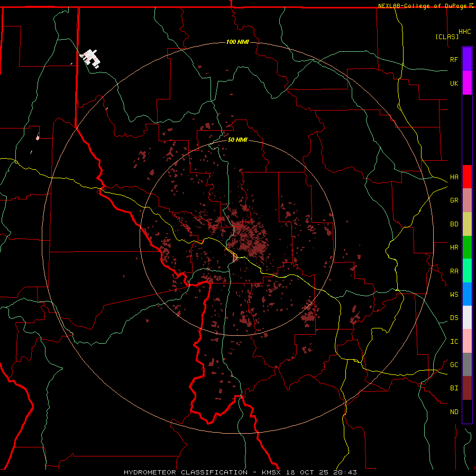Click the UK magenta legend swatch

467,83
